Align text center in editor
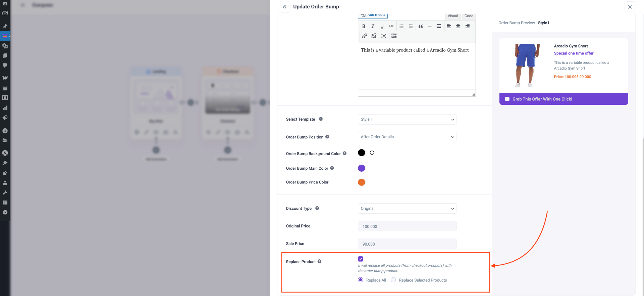The image size is (644, 296). [x=458, y=26]
